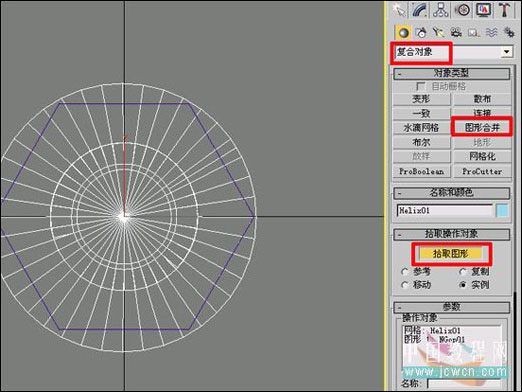
Task: Select the Geometry sphere category icon
Action: coord(403,32)
